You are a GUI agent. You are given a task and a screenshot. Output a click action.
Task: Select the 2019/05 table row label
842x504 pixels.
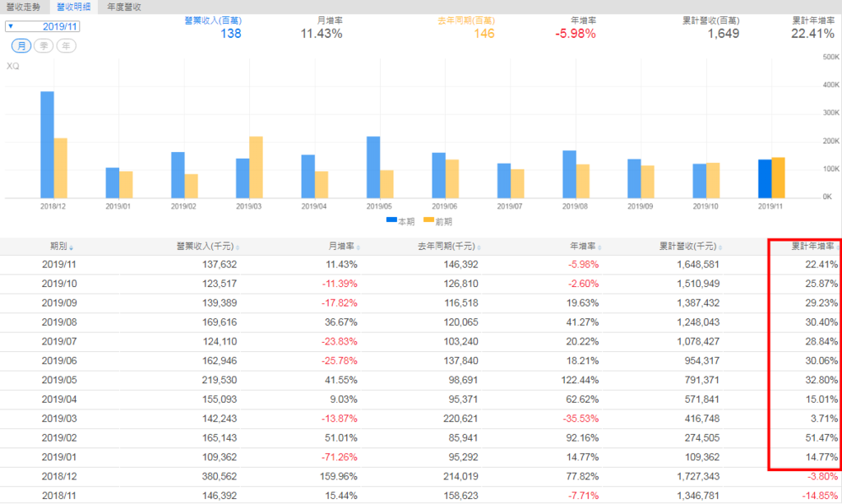(59, 381)
